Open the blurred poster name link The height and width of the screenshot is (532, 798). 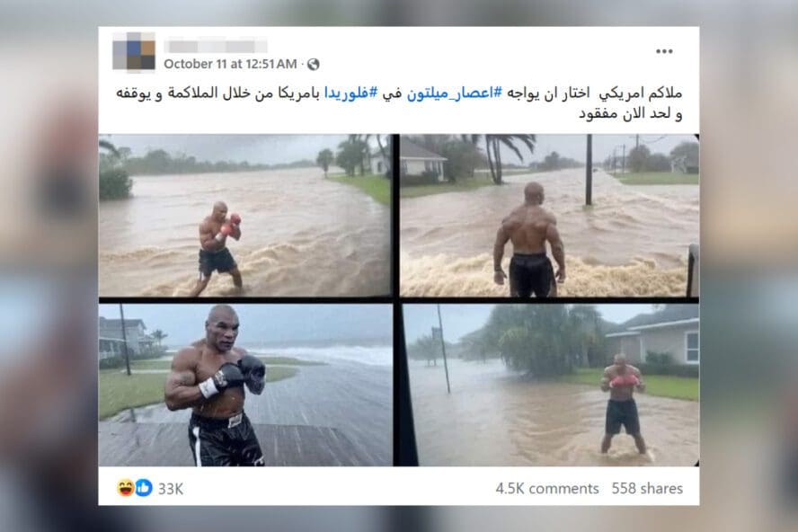click(216, 47)
